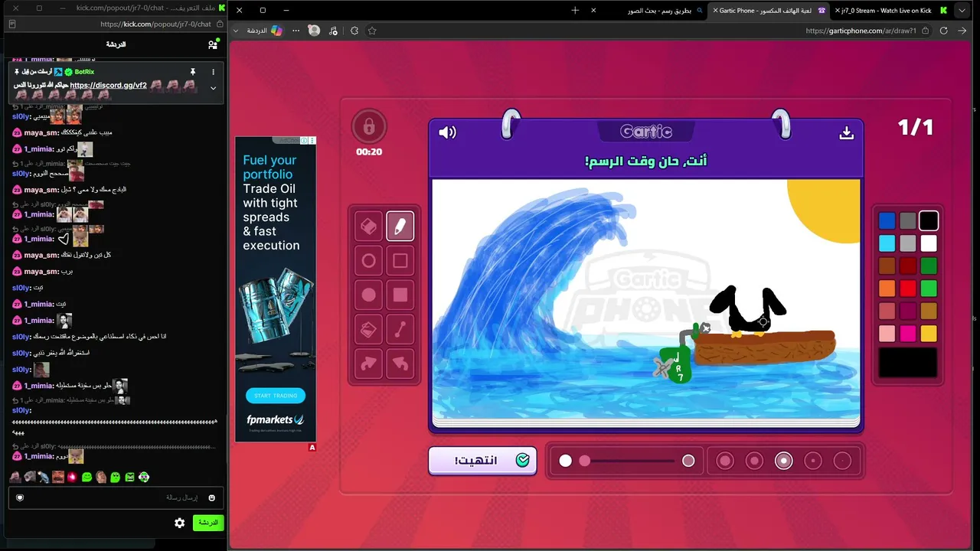Choose the hollow square shape tool
The width and height of the screenshot is (980, 551).
(x=400, y=261)
